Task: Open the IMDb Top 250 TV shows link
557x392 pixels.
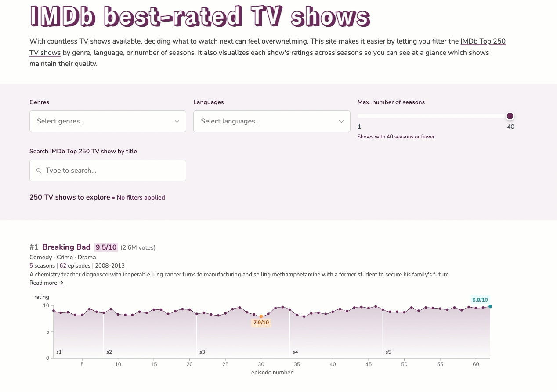Action: (x=483, y=41)
